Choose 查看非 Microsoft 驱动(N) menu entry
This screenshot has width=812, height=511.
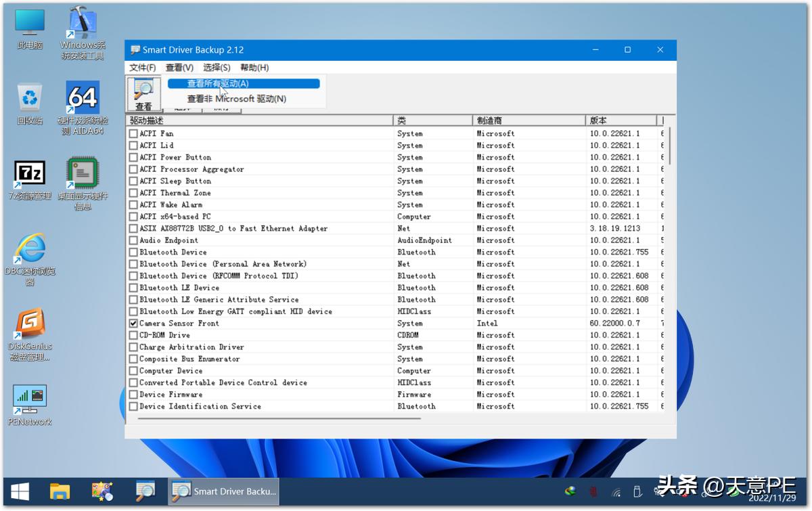236,99
